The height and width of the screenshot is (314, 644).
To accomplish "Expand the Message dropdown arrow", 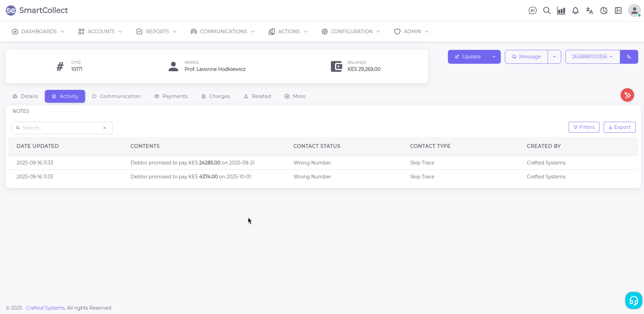I will click(x=554, y=57).
